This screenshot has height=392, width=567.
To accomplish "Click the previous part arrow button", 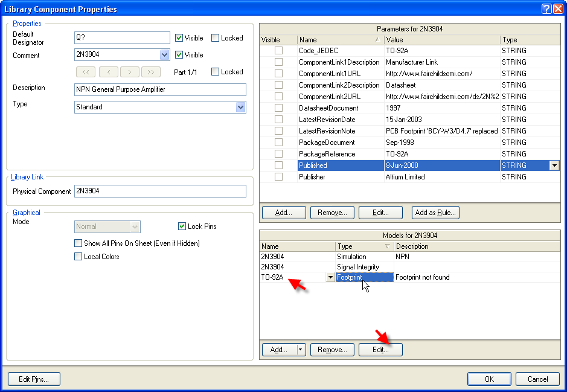I will (108, 72).
